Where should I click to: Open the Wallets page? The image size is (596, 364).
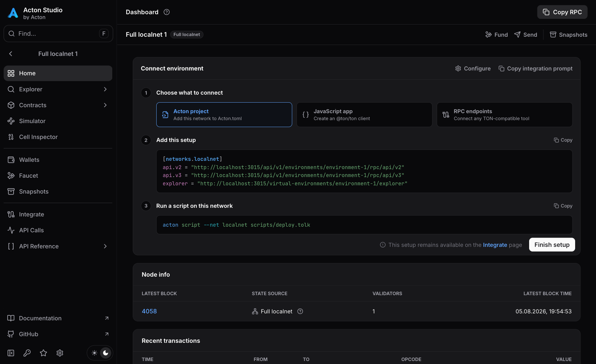[x=58, y=160]
